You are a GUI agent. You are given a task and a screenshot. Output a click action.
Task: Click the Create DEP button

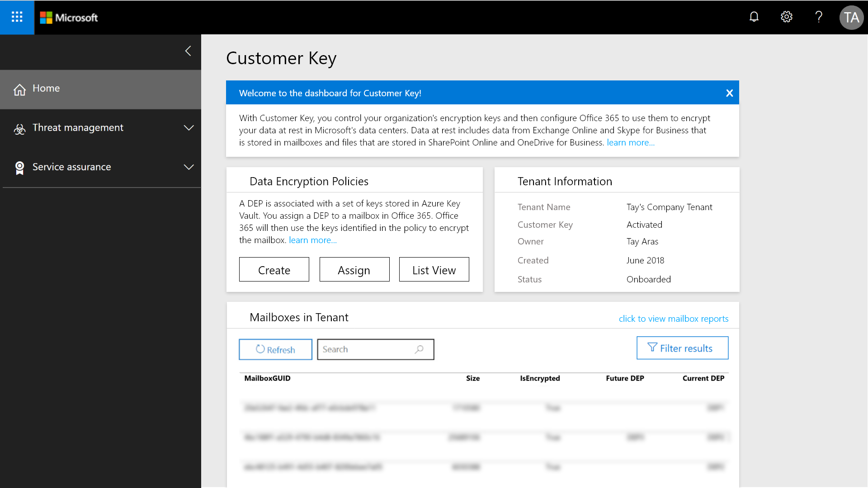[x=274, y=269]
